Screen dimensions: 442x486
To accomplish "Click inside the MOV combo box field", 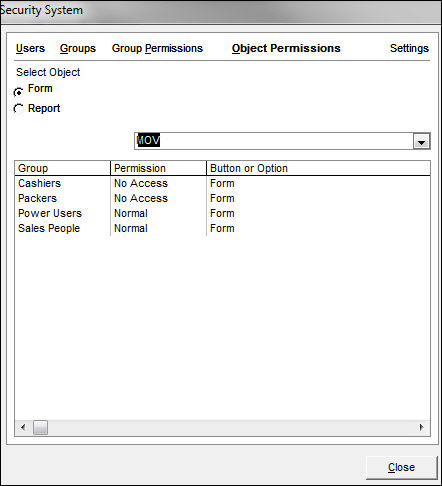I will point(274,141).
